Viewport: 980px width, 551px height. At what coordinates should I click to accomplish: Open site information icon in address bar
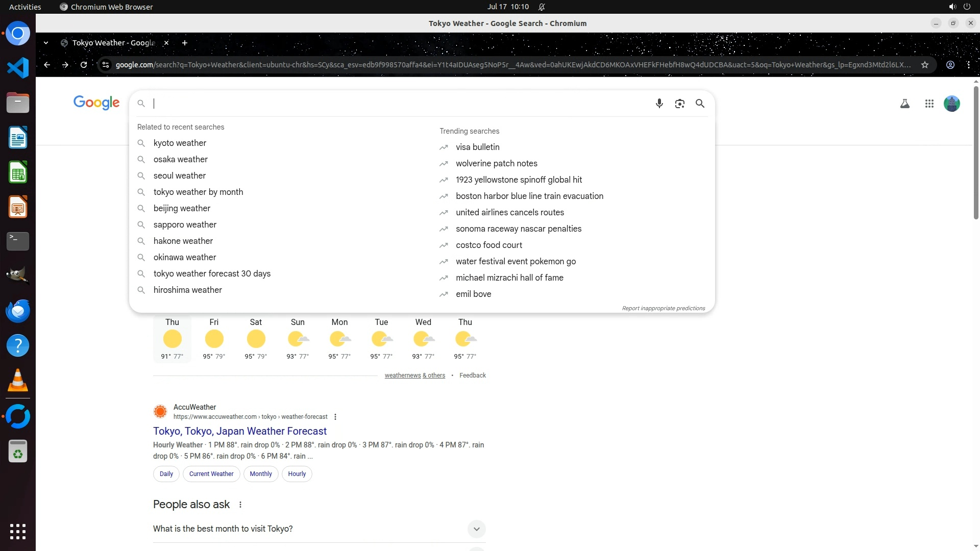pos(106,65)
